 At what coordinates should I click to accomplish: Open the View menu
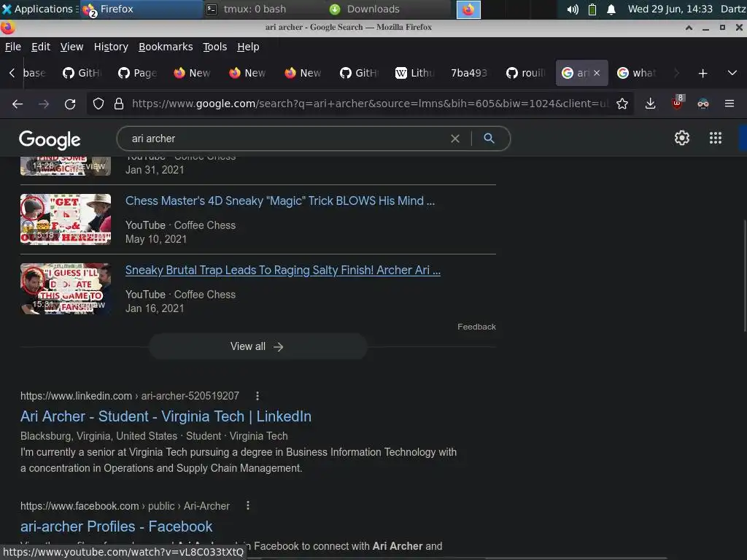[71, 47]
